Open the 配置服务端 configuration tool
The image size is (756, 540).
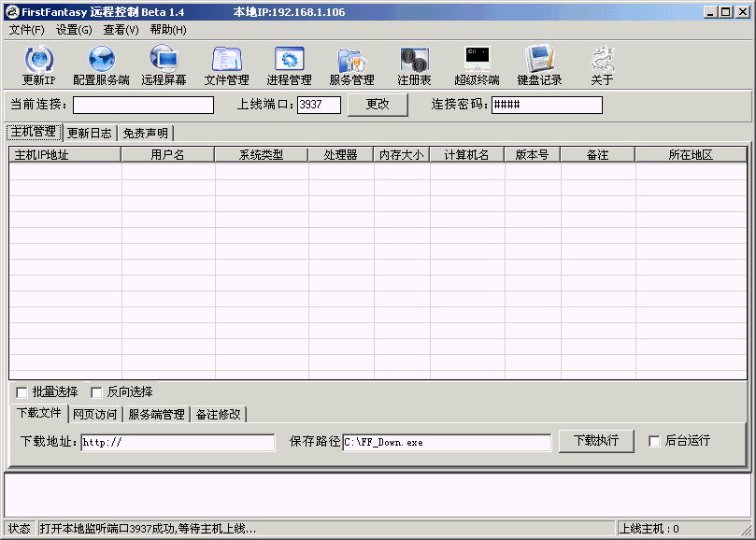[102, 63]
